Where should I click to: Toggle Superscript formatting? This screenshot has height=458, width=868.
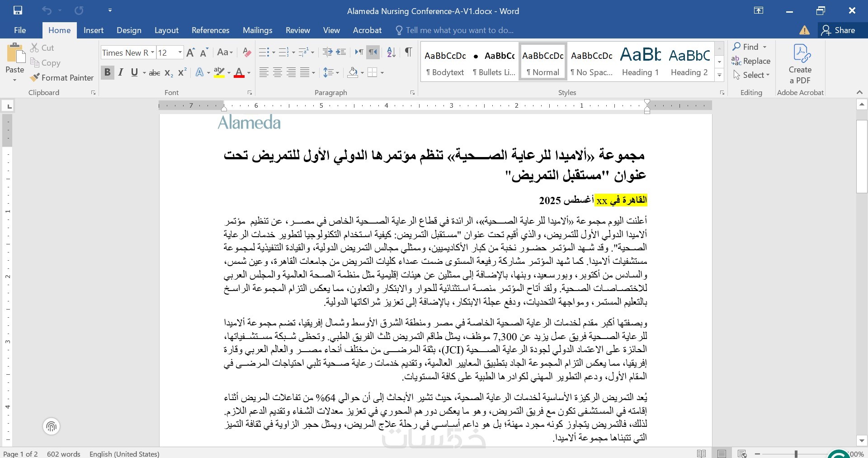point(182,72)
